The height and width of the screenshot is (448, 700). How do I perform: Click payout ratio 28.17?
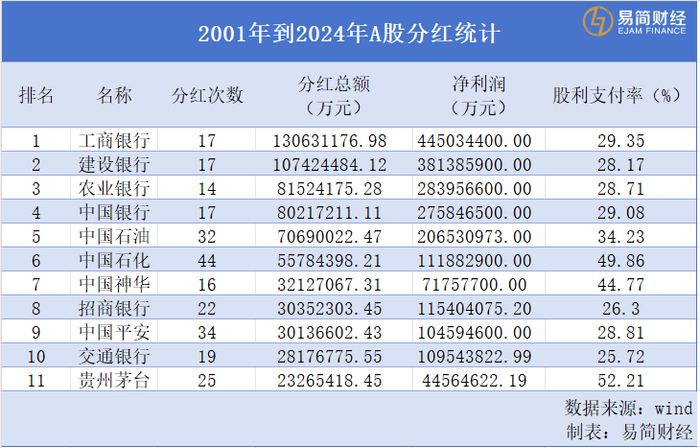621,165
